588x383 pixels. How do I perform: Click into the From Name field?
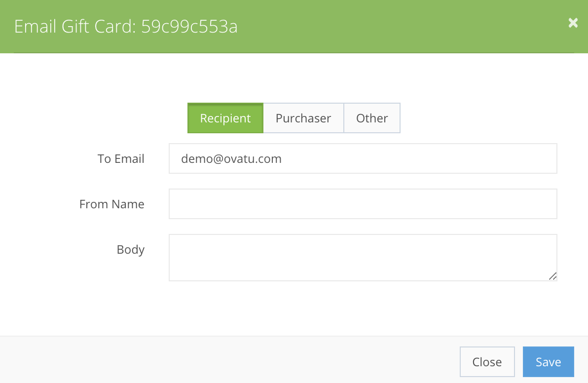(363, 204)
